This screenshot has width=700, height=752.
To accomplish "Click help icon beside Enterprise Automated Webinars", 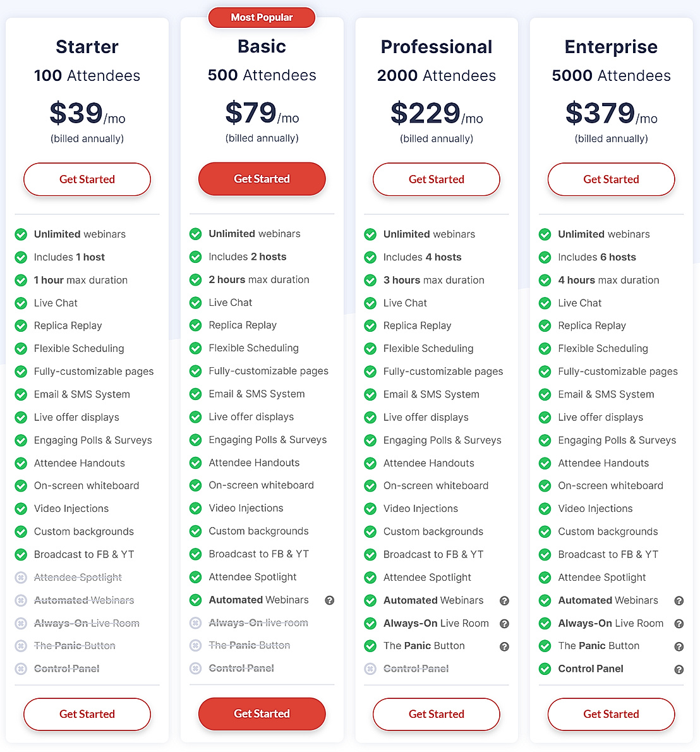I will tap(679, 601).
